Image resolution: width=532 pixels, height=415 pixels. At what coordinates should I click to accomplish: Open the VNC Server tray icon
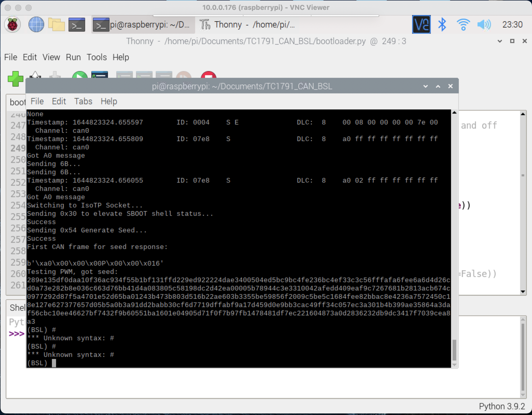point(421,25)
